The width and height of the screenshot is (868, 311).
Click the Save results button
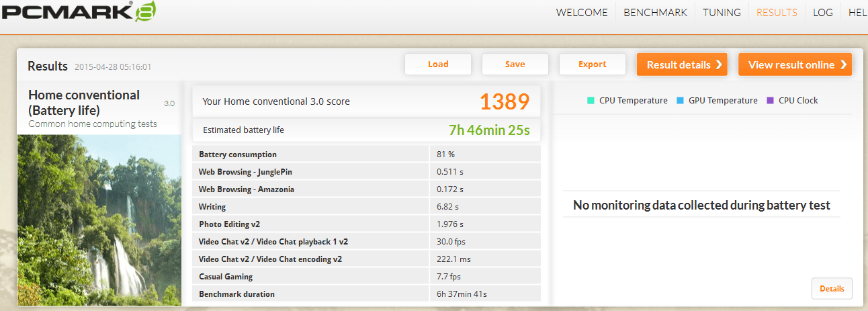(x=515, y=64)
